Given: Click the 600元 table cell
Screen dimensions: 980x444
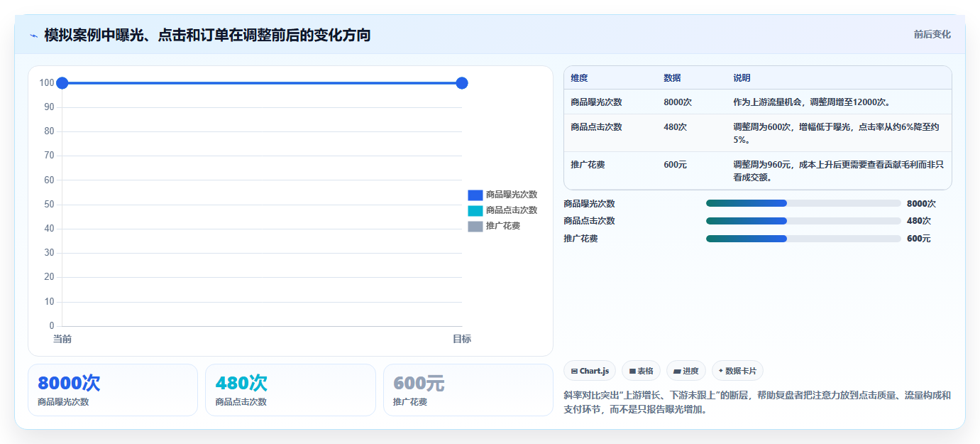Looking at the screenshot, I should pos(676,165).
